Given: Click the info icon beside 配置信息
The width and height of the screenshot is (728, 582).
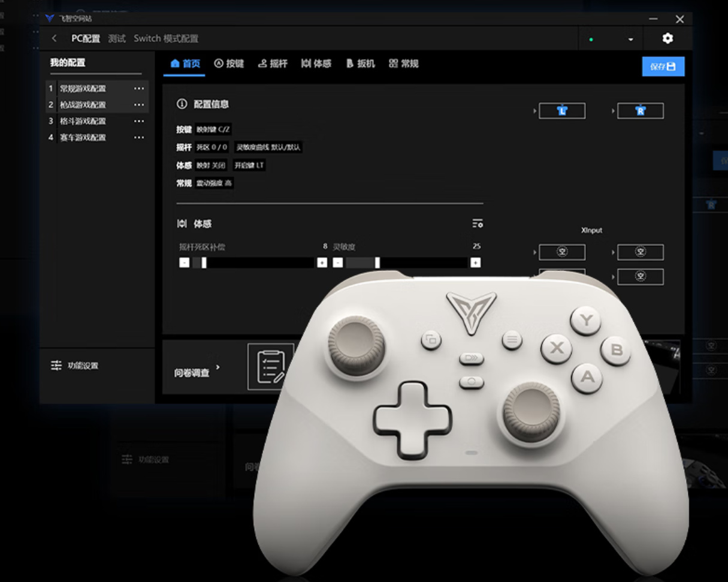Looking at the screenshot, I should click(x=182, y=104).
